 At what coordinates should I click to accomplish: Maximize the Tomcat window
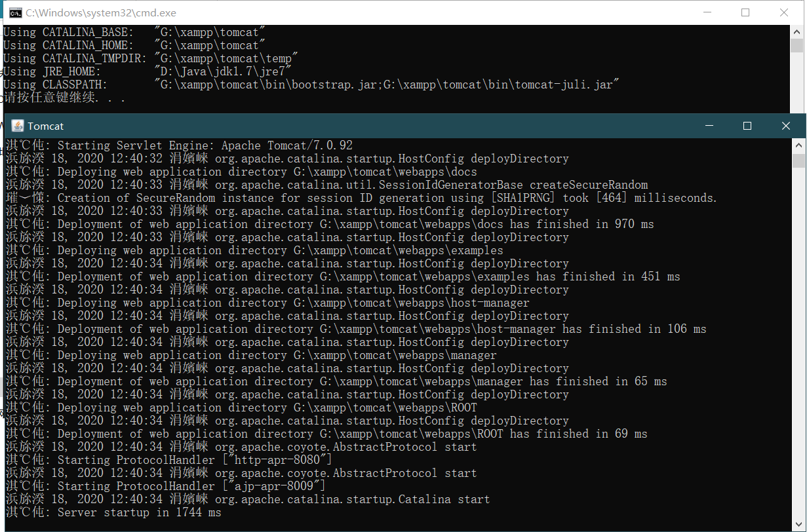click(x=747, y=126)
